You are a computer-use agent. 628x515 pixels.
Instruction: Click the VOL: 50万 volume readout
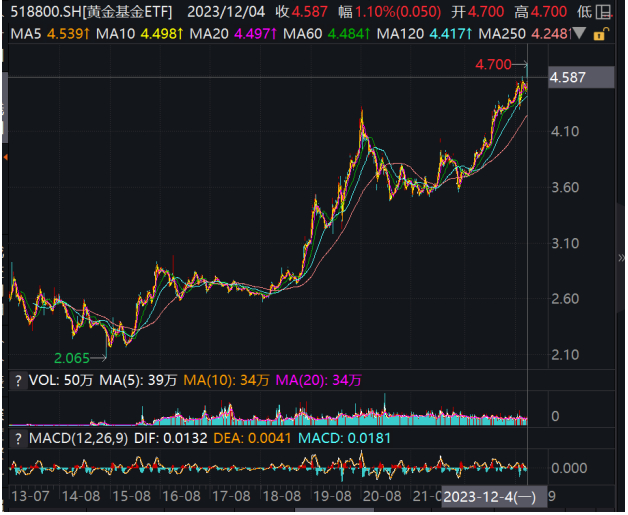(60, 381)
